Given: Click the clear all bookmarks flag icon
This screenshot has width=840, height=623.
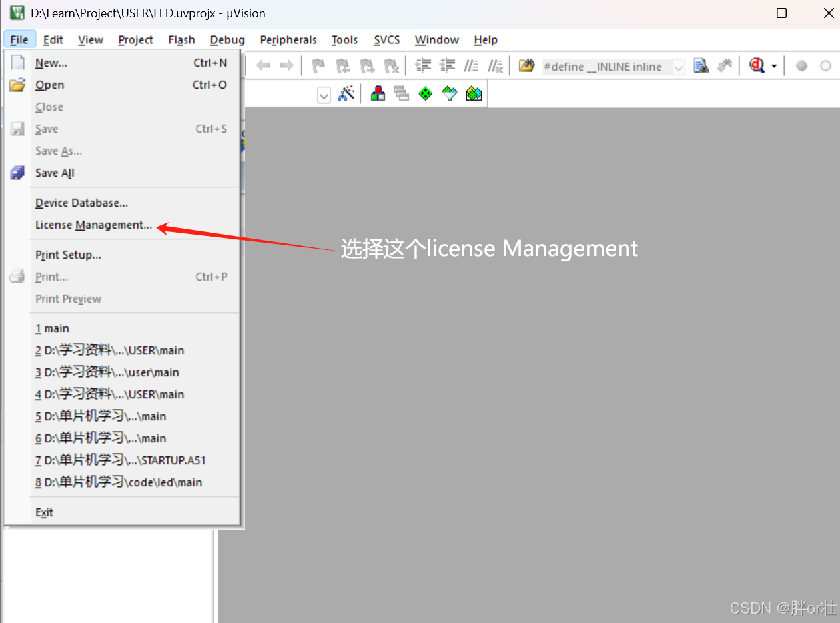Looking at the screenshot, I should 392,65.
